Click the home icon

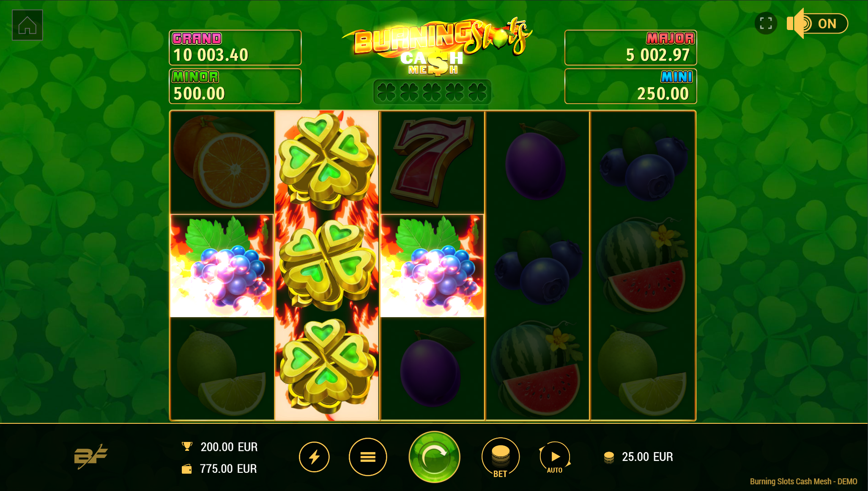click(x=27, y=25)
